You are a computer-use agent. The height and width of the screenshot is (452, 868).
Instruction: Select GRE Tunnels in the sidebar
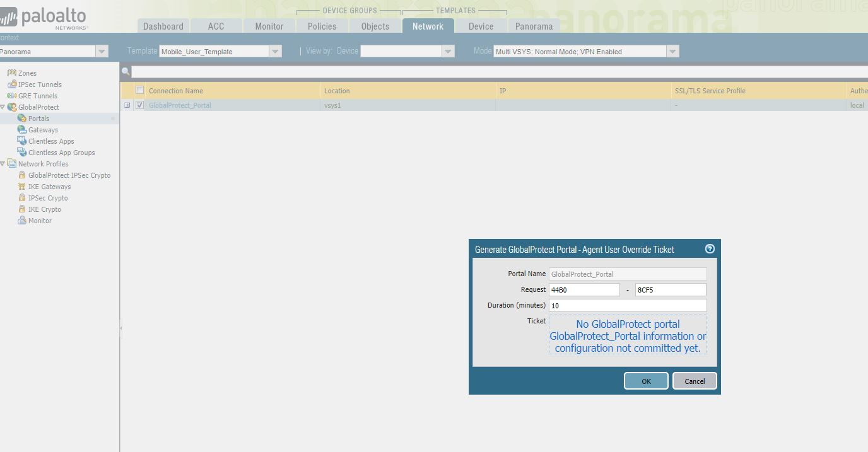38,96
